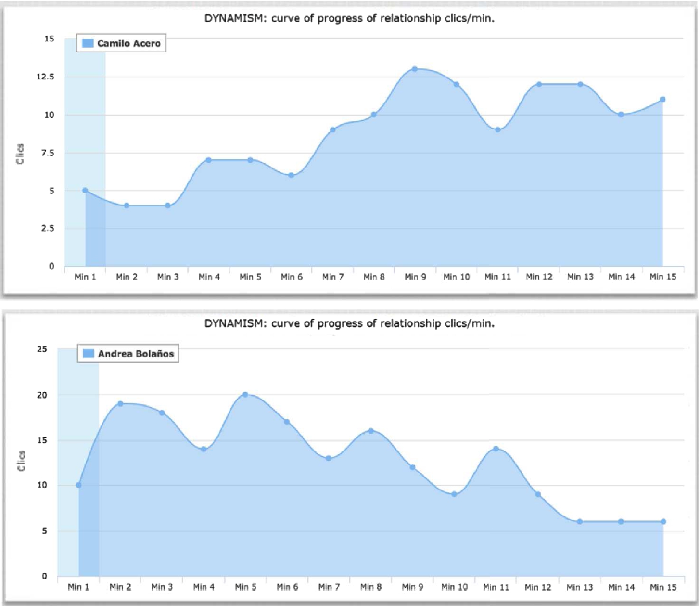The image size is (700, 606).
Task: Pick Camilo Acero's Min 7 data point
Action: click(332, 129)
